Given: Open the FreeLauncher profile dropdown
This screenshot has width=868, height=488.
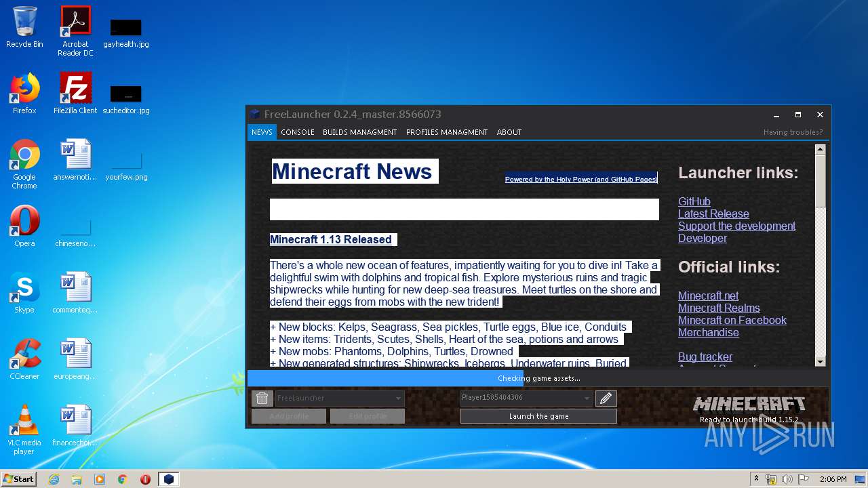Looking at the screenshot, I should tap(340, 398).
